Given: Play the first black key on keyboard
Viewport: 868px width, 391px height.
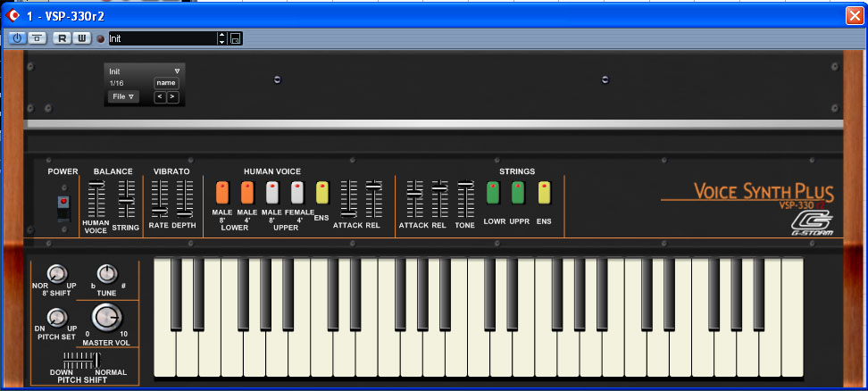Looking at the screenshot, I should (x=176, y=295).
